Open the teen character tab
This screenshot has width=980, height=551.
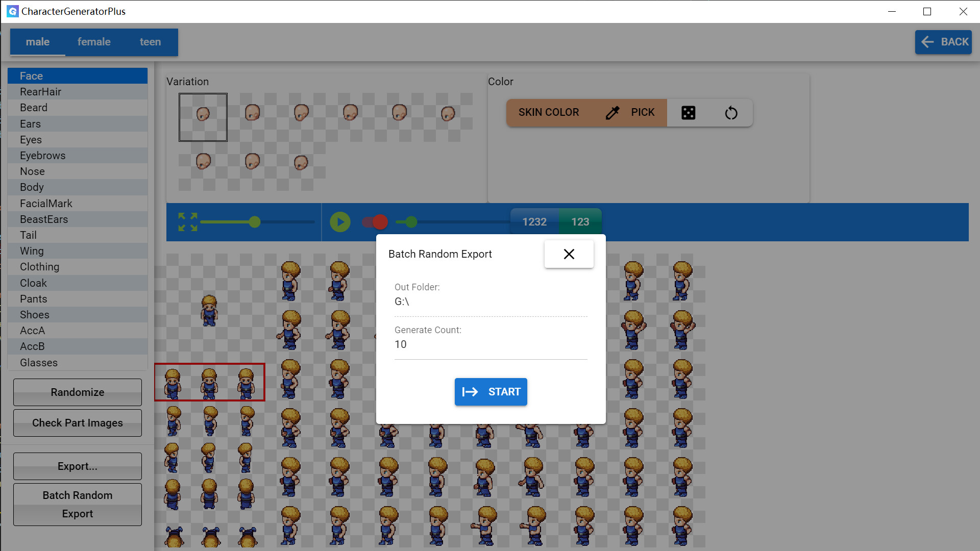coord(150,41)
